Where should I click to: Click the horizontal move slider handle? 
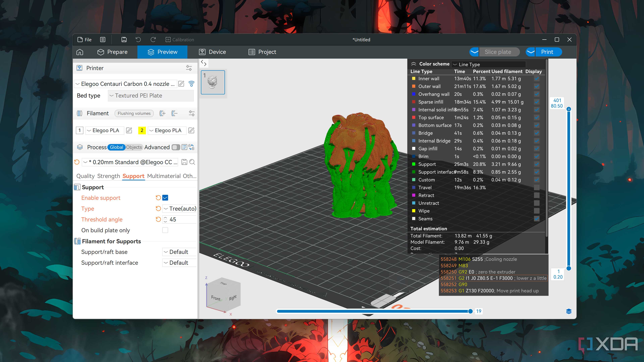point(470,311)
